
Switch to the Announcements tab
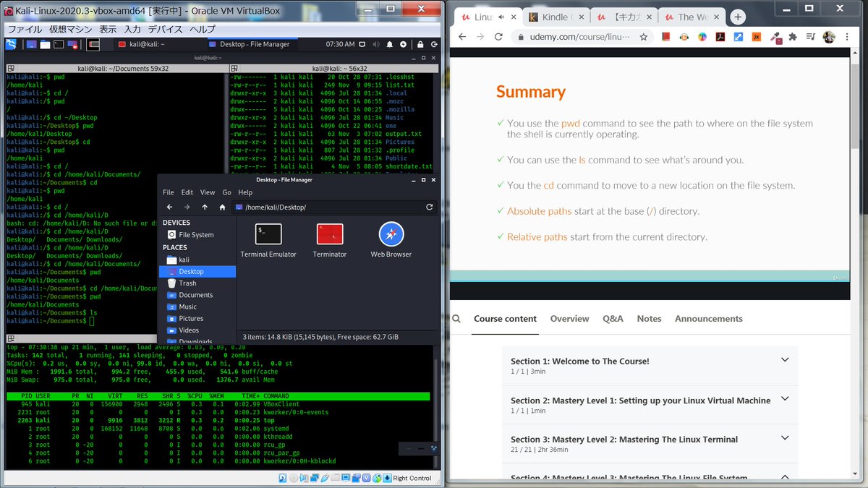click(x=709, y=318)
